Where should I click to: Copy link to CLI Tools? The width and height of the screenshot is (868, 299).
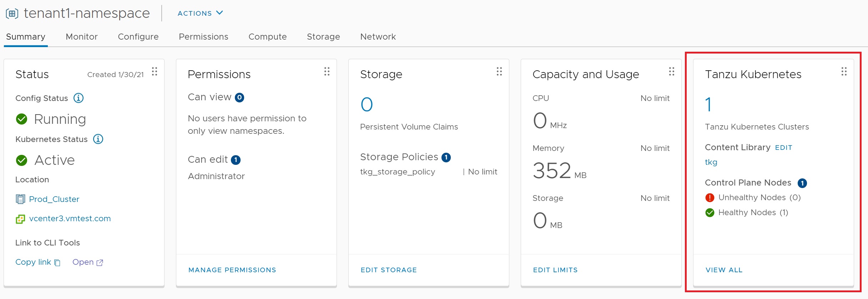[x=37, y=262]
